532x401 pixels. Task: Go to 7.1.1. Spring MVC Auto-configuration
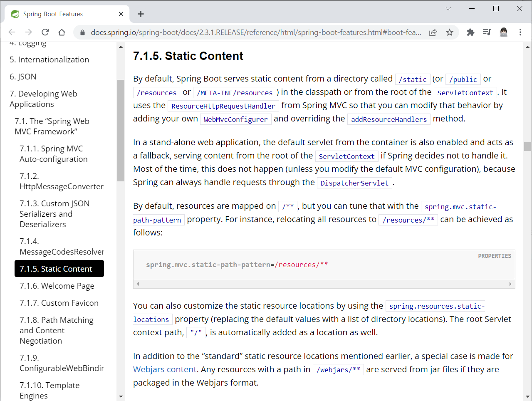coord(54,154)
